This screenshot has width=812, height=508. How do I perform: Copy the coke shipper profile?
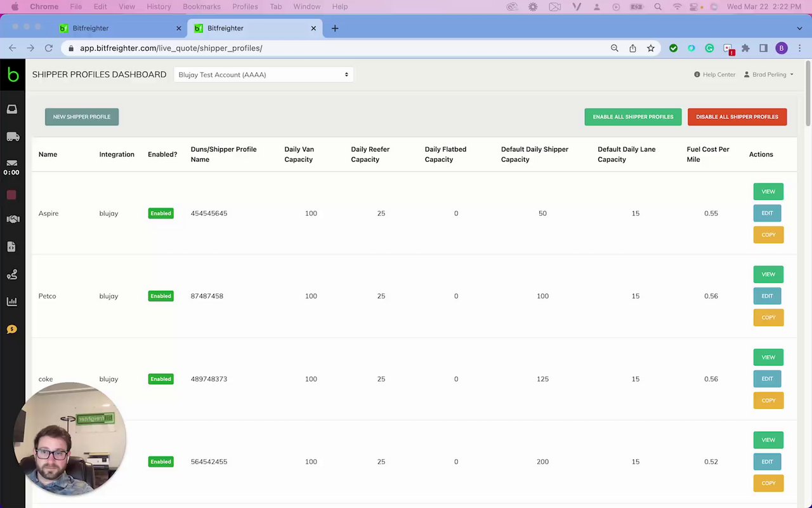(768, 401)
